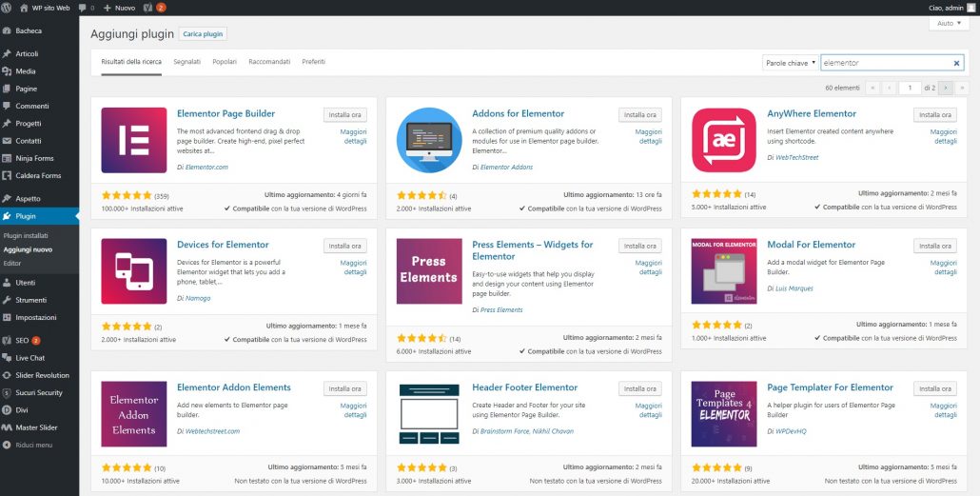The image size is (980, 496).
Task: Install Devices for Elementor
Action: coord(345,246)
